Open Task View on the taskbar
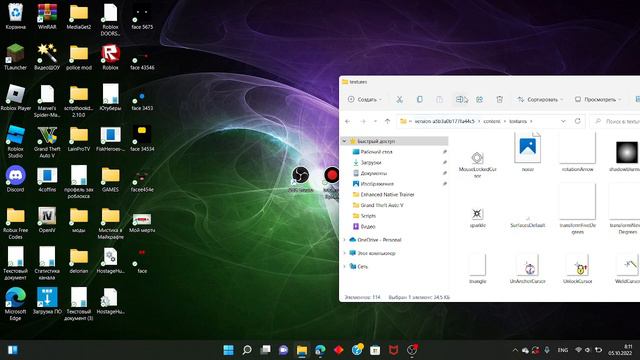Image resolution: width=640 pixels, height=360 pixels. click(265, 350)
